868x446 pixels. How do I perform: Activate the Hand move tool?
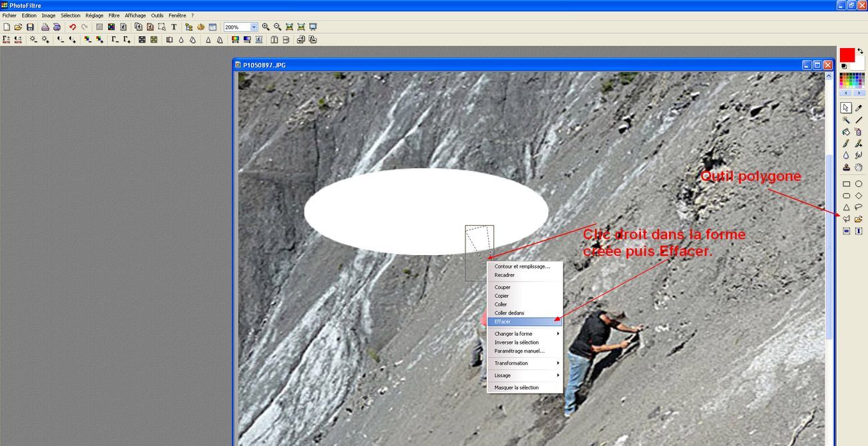point(859,167)
